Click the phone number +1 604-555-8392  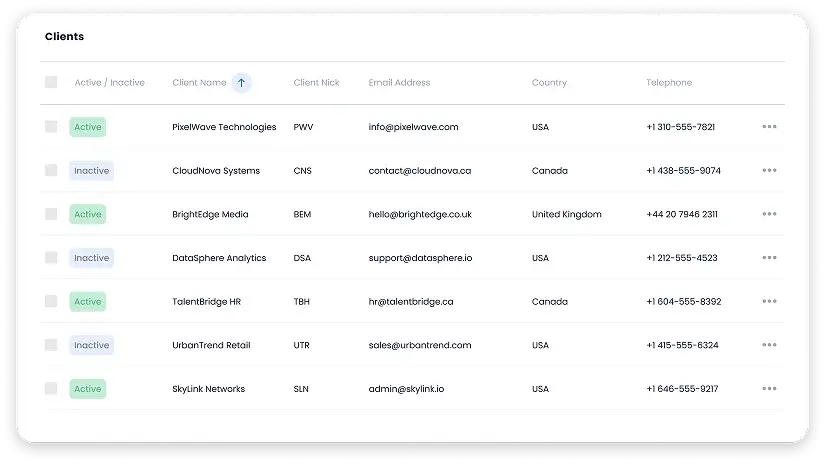pos(684,301)
